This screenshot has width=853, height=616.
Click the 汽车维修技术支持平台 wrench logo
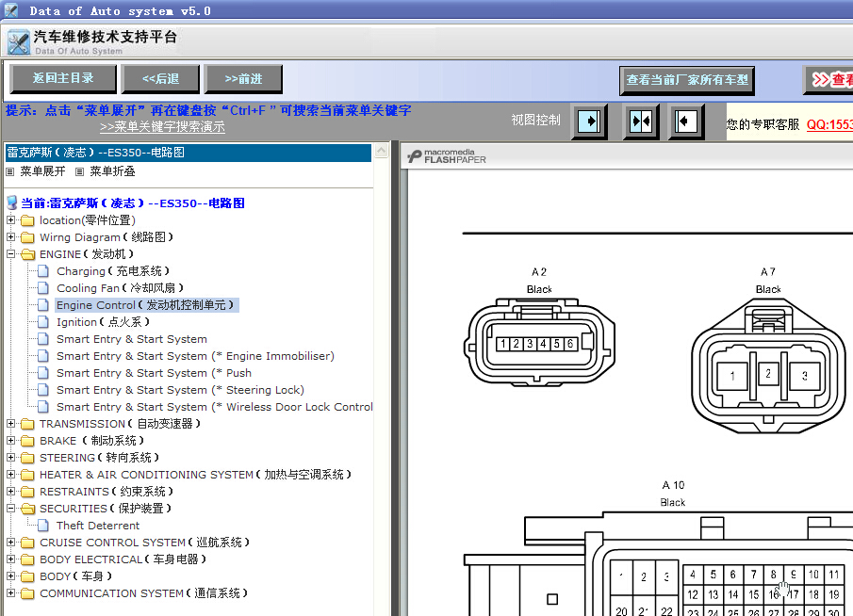(19, 42)
